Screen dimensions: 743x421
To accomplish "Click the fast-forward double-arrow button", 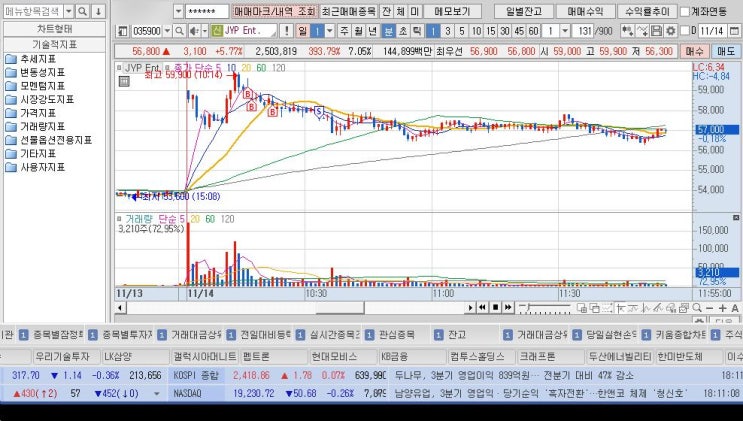I will [x=508, y=308].
